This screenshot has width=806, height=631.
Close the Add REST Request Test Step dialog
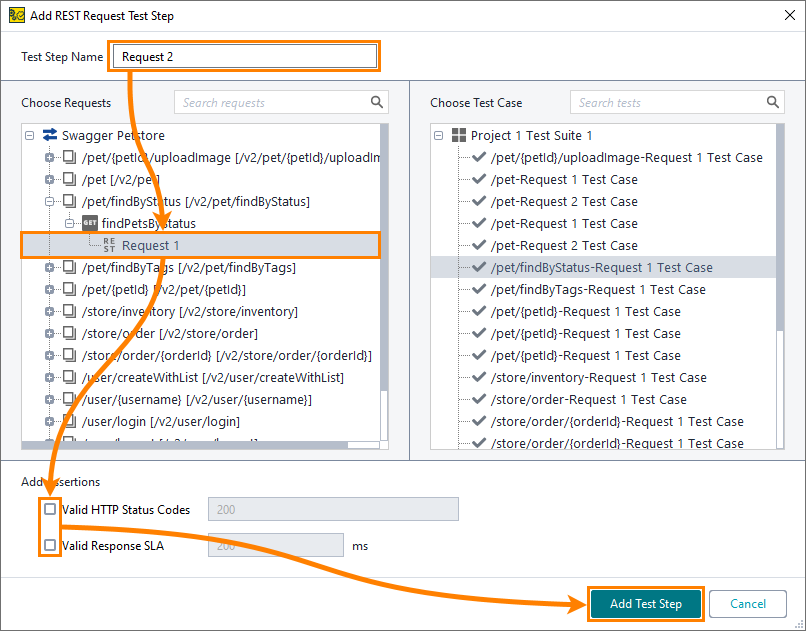point(790,15)
